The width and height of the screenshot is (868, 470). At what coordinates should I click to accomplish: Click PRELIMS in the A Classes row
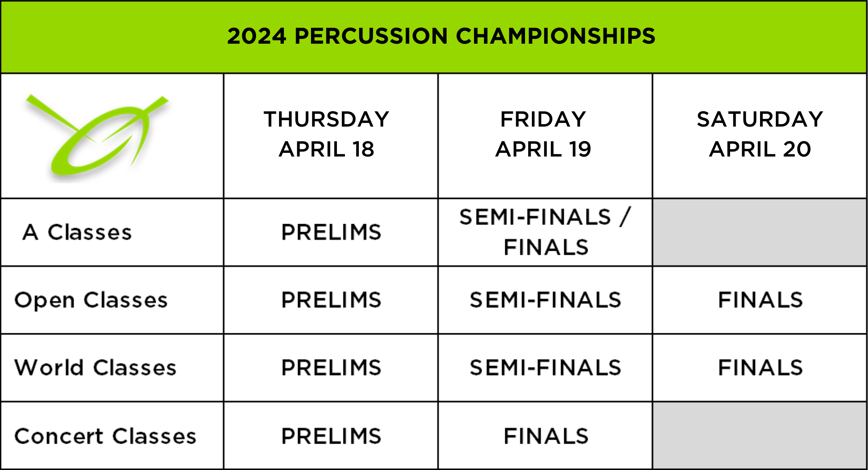[x=331, y=232]
